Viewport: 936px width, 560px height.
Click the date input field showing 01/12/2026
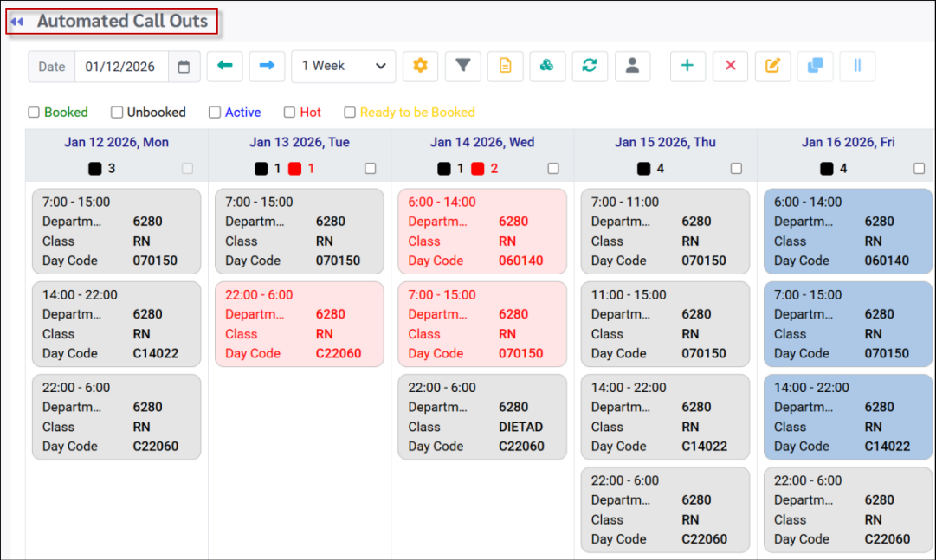pyautogui.click(x=120, y=67)
